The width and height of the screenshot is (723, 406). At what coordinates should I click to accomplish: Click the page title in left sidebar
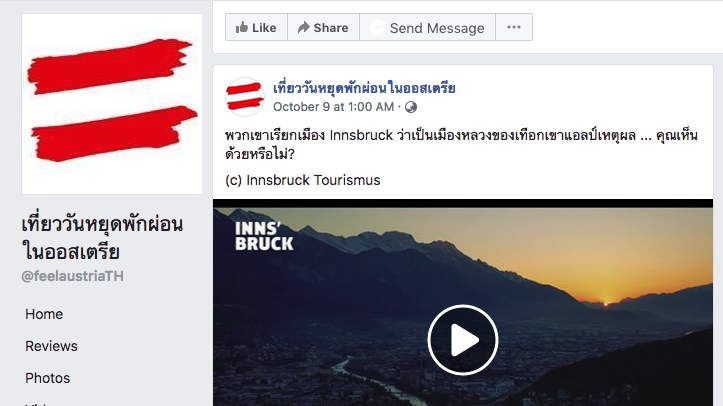pos(102,238)
